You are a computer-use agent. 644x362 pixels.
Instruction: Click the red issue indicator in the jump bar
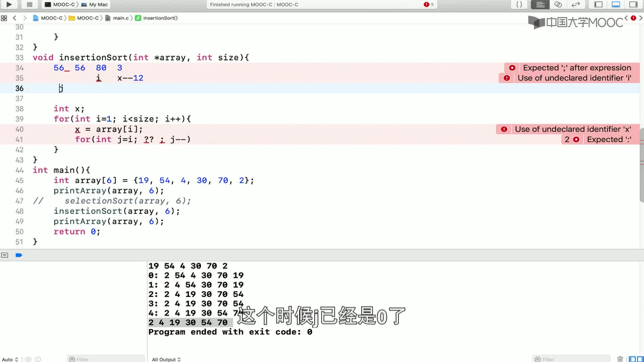tap(633, 18)
